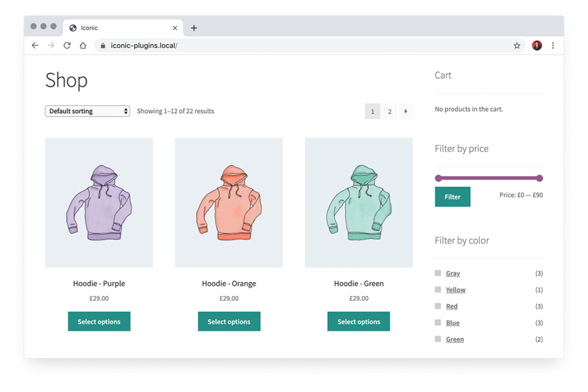
Task: Reload the page with refresh icon
Action: (x=67, y=45)
